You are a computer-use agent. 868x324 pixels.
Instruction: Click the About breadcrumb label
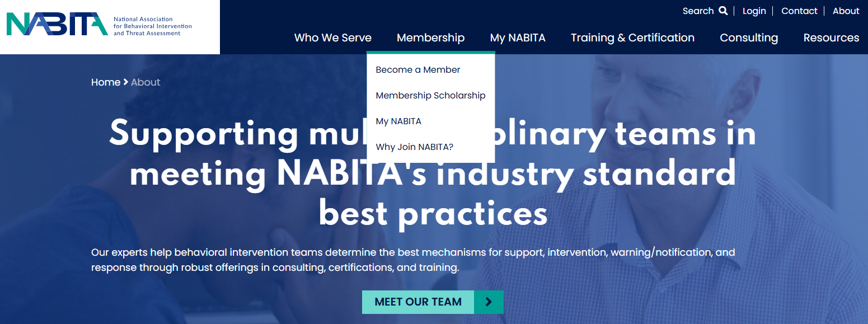pos(145,82)
